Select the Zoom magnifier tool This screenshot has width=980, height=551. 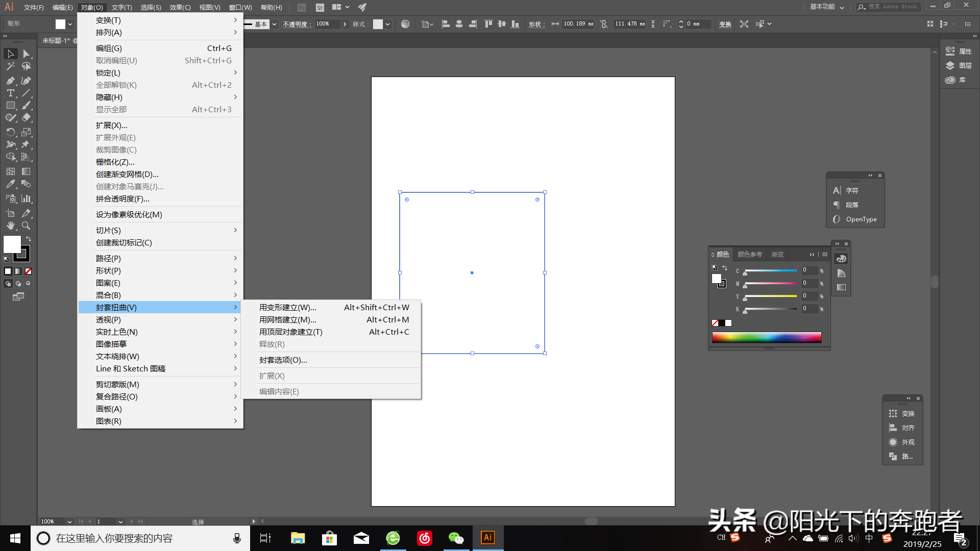point(26,226)
